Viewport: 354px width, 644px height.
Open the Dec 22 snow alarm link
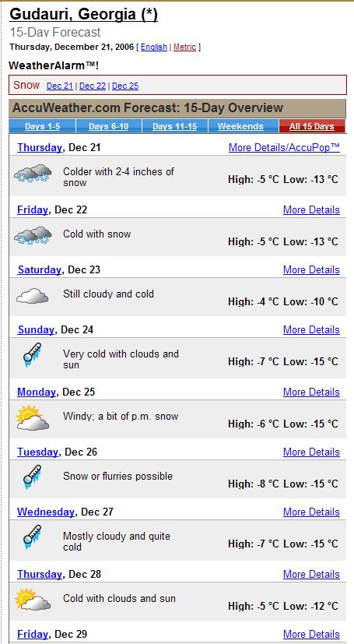coord(93,86)
